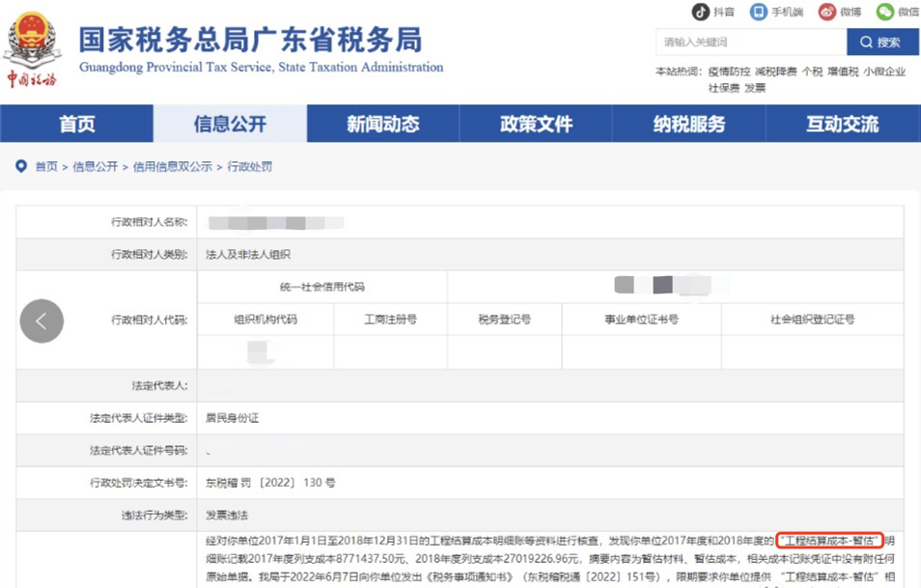
Task: Click the left arrow previous button
Action: tap(42, 321)
